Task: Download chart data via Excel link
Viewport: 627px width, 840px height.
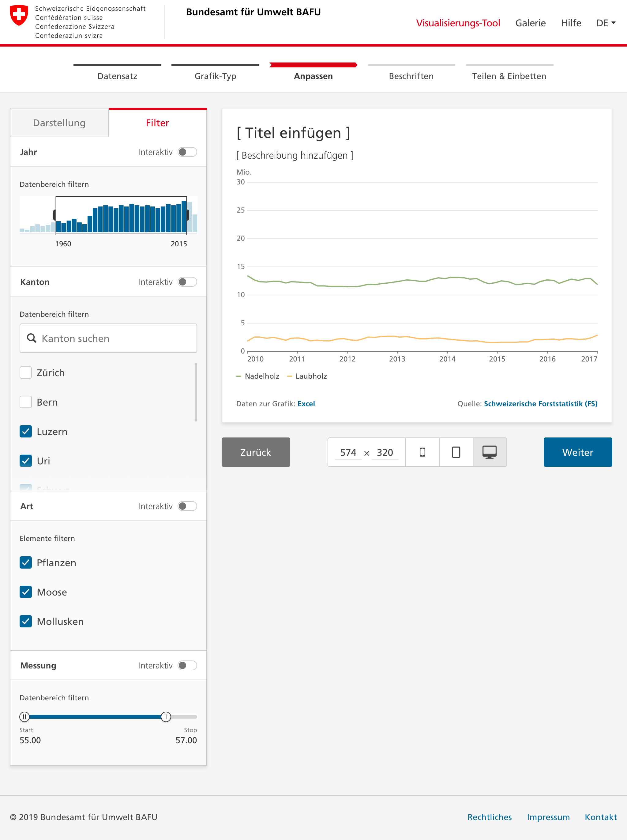Action: (306, 404)
